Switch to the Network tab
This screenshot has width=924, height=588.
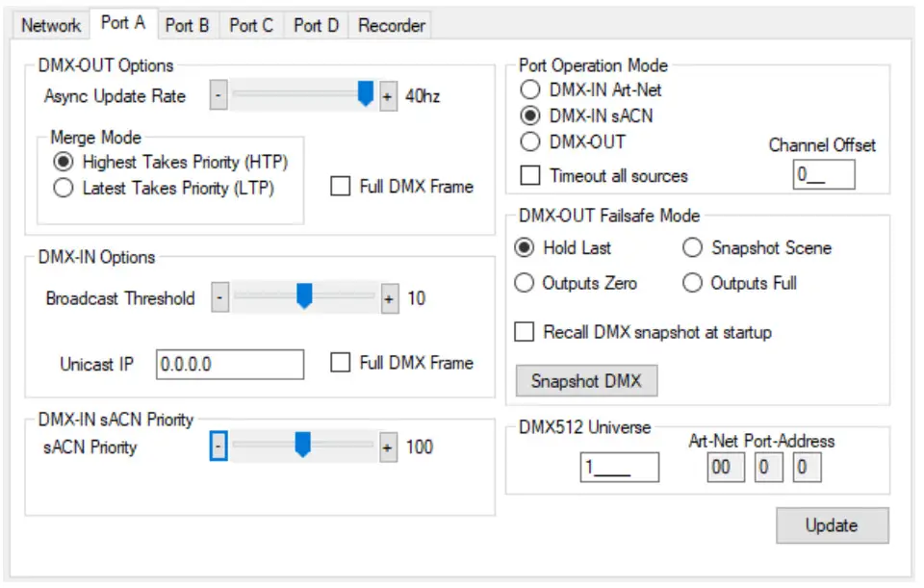pyautogui.click(x=53, y=25)
